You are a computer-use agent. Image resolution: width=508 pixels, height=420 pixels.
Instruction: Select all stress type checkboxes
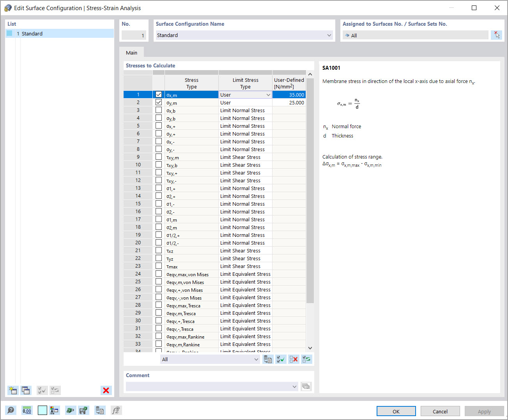pyautogui.click(x=280, y=359)
